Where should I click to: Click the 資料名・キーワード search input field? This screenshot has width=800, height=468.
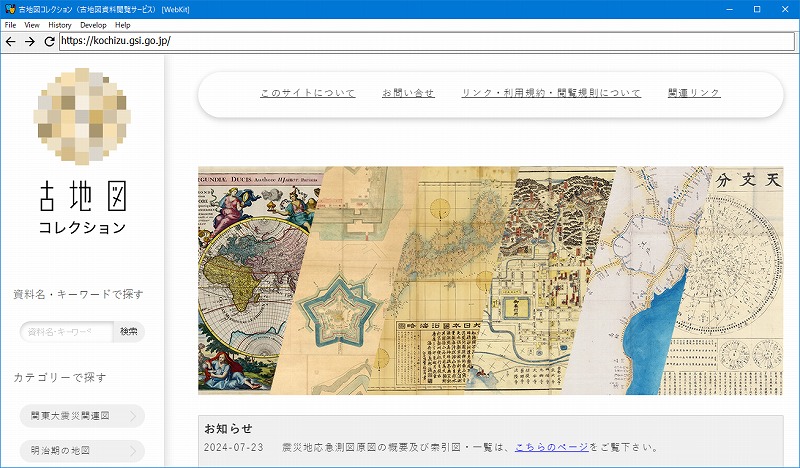66,332
